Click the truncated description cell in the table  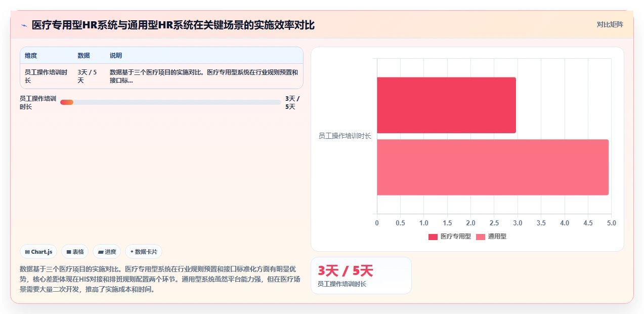[204, 76]
